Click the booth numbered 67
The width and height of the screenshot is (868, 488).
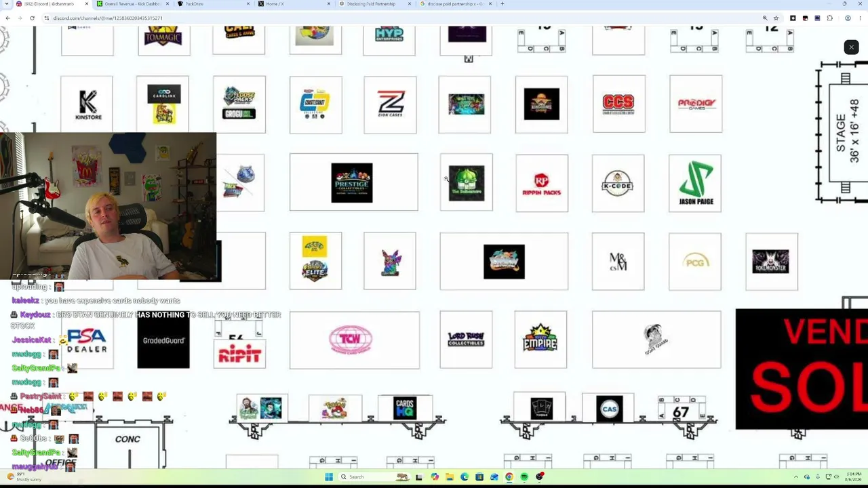point(681,411)
